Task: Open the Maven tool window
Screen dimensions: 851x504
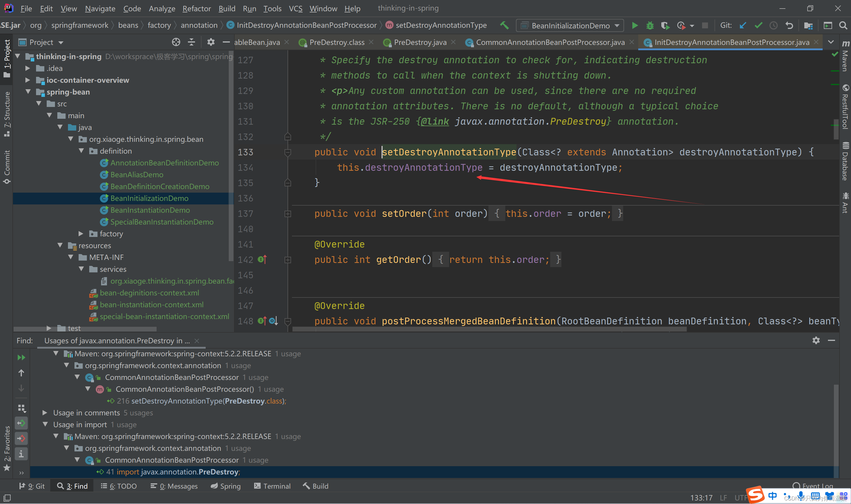Action: pyautogui.click(x=845, y=56)
